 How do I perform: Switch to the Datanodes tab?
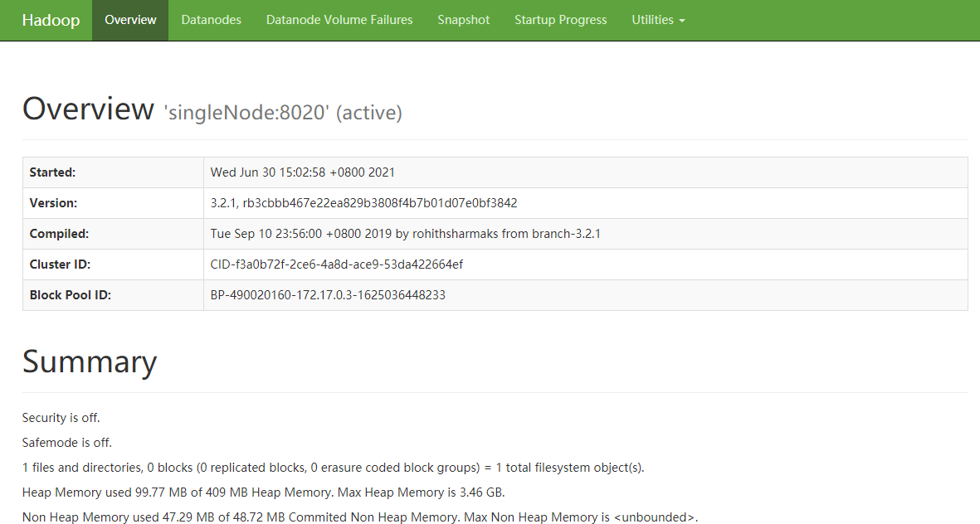coord(212,20)
